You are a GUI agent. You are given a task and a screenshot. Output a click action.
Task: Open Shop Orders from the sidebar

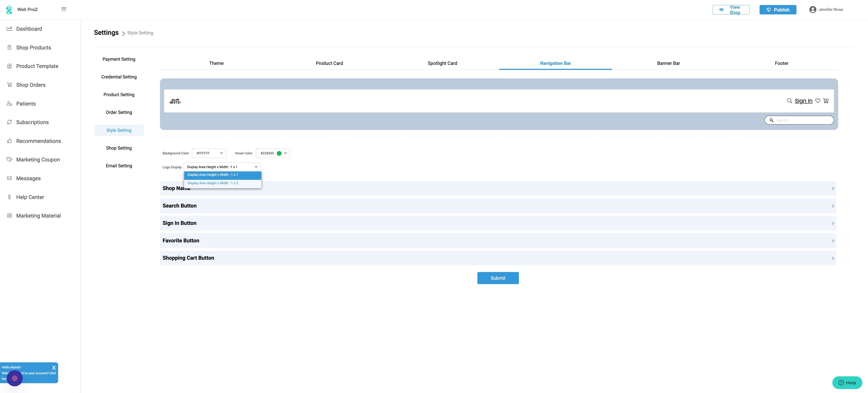pyautogui.click(x=31, y=85)
